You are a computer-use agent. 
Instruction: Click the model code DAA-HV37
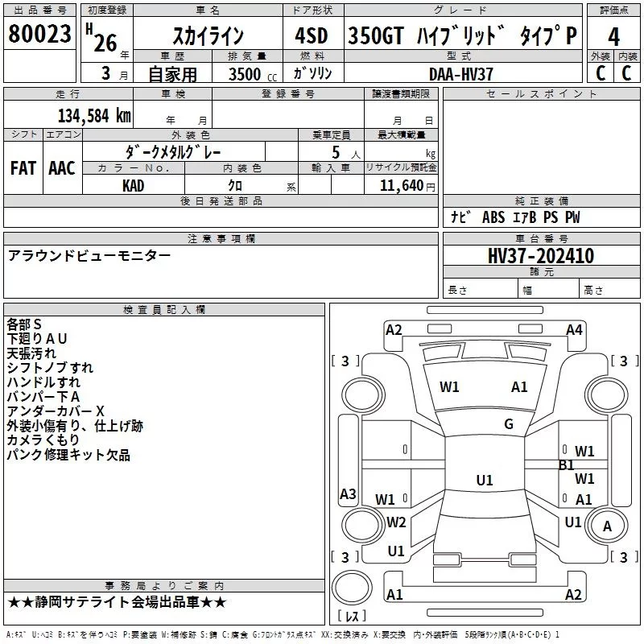[460, 74]
